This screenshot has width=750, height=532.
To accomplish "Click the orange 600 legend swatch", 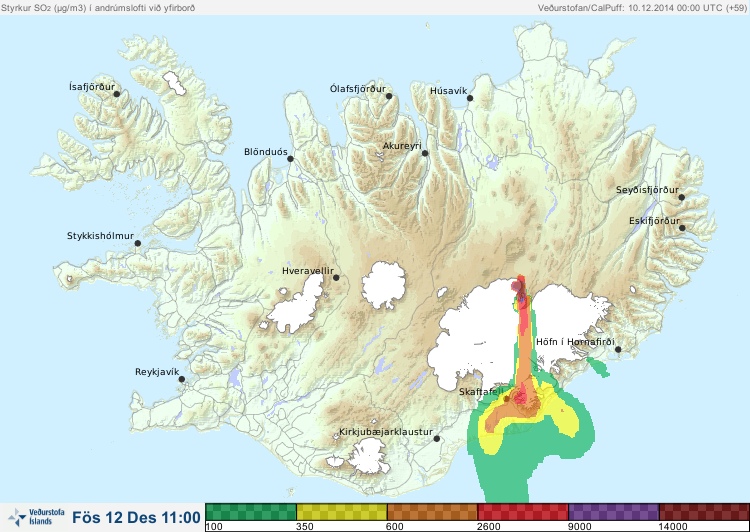I will click(x=432, y=512).
